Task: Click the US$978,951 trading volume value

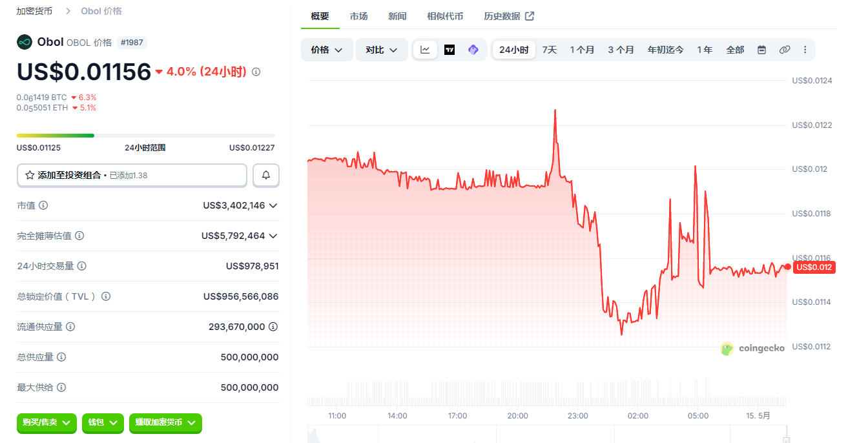Action: click(252, 266)
